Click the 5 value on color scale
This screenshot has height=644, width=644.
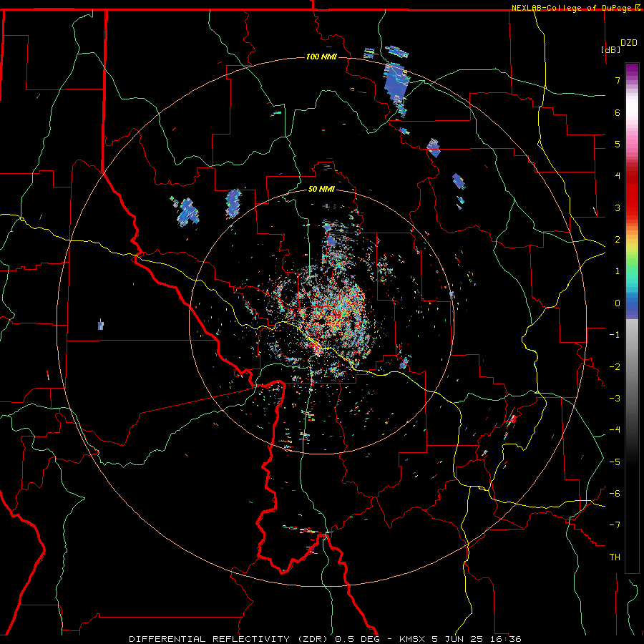point(618,144)
